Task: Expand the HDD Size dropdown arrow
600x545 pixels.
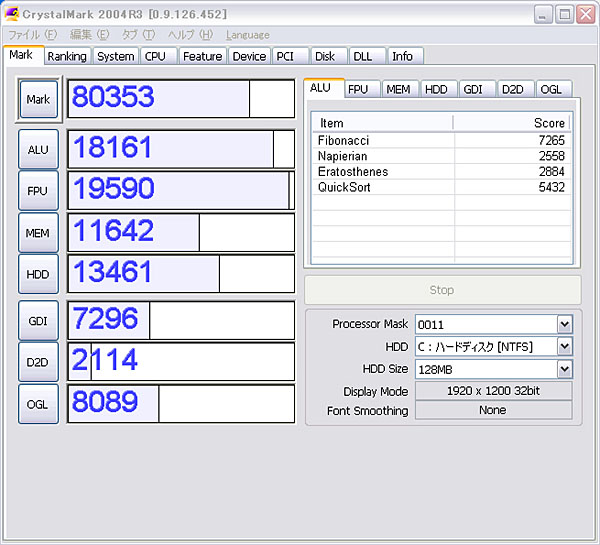Action: click(x=565, y=369)
